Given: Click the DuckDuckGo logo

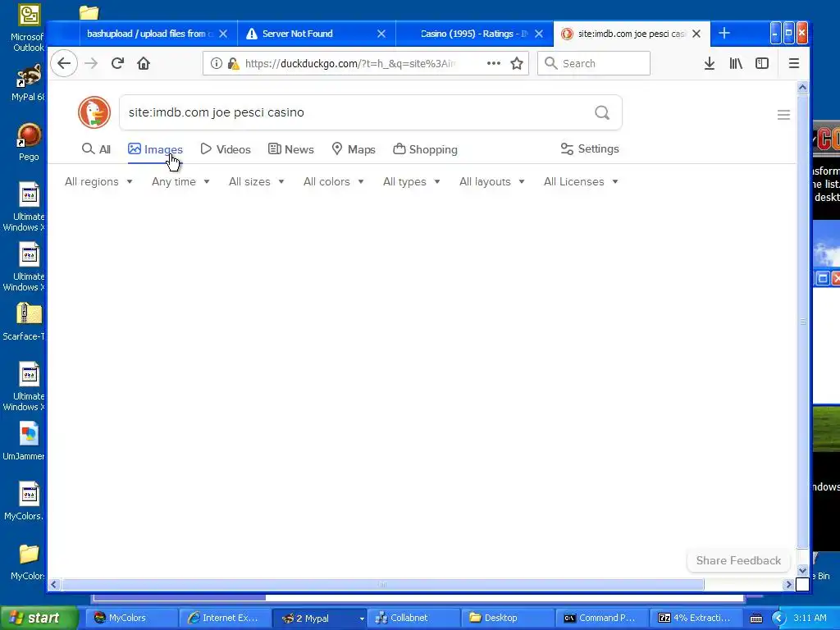Looking at the screenshot, I should tap(94, 112).
